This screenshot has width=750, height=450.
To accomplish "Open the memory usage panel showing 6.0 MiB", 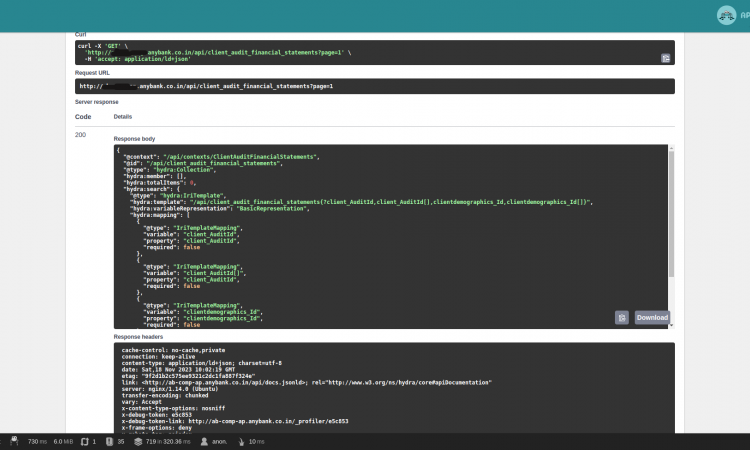I will click(63, 441).
